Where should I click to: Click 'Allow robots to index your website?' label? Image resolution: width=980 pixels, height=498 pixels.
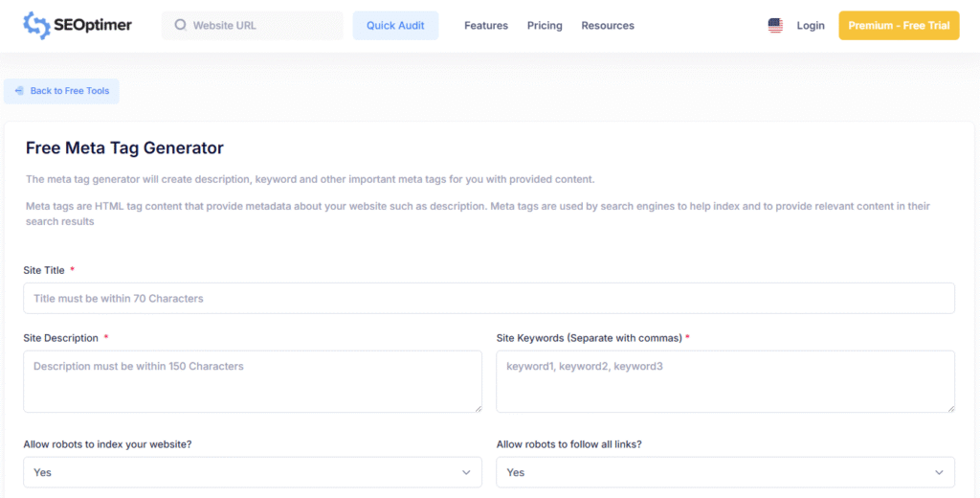pos(107,444)
